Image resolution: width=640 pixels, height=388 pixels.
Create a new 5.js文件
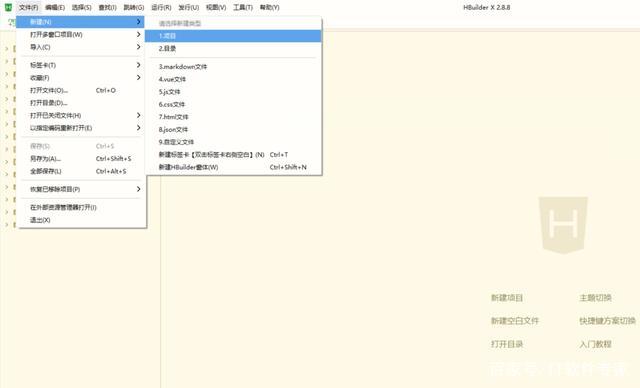pyautogui.click(x=233, y=92)
